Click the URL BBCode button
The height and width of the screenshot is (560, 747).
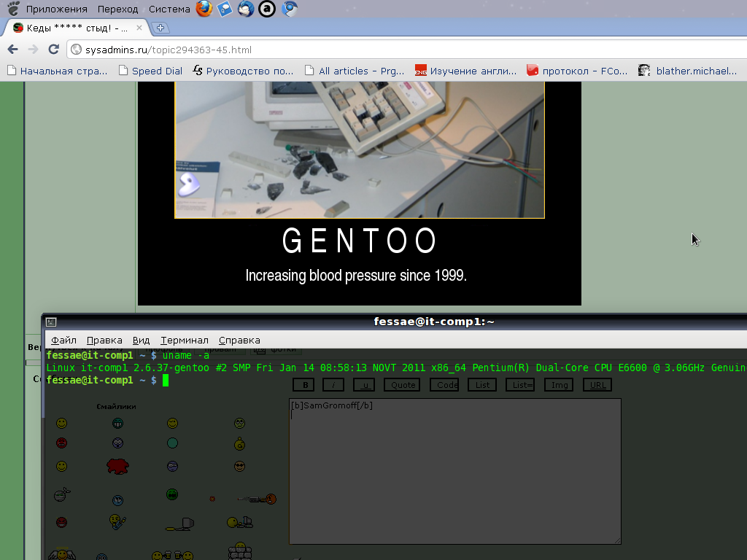(597, 385)
